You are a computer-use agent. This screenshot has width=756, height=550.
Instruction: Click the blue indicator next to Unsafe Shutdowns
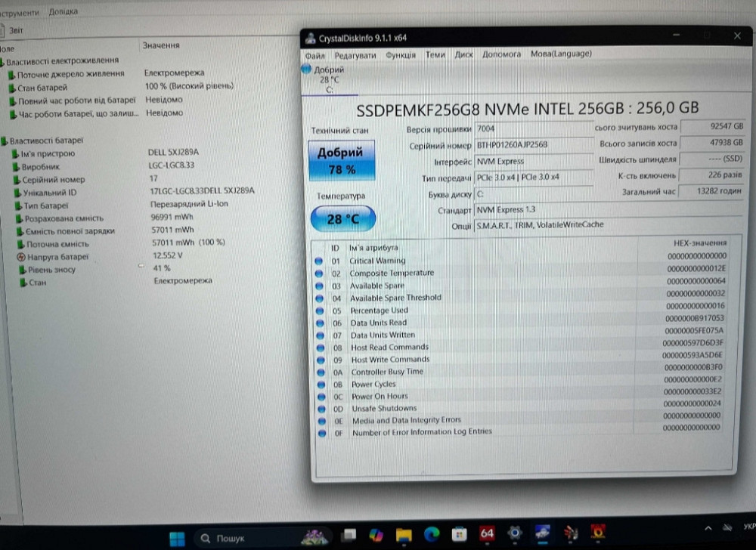[x=321, y=408]
